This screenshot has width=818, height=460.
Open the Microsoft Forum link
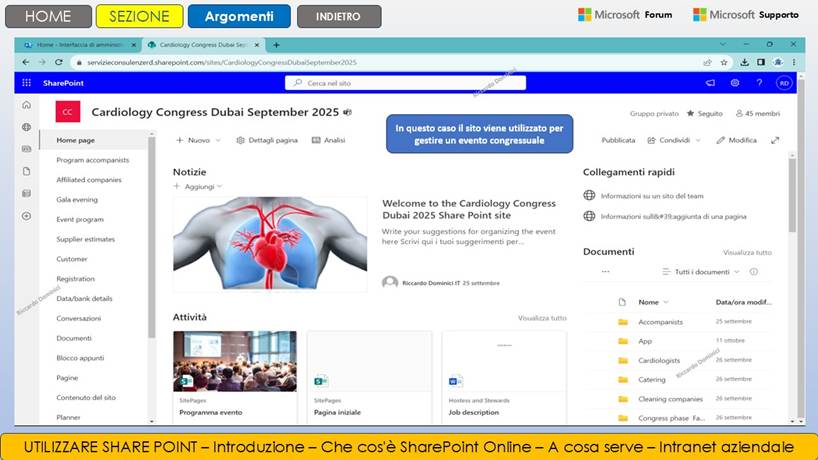(x=625, y=15)
